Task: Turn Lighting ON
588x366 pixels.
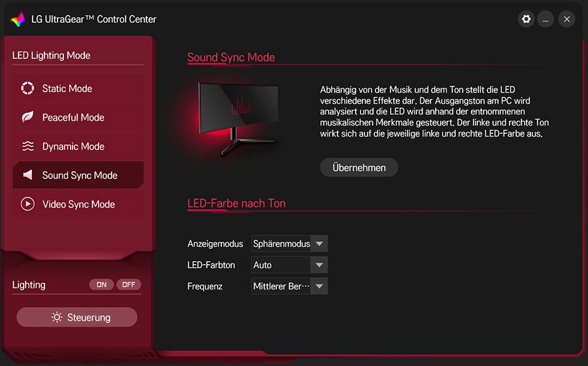Action: tap(101, 284)
